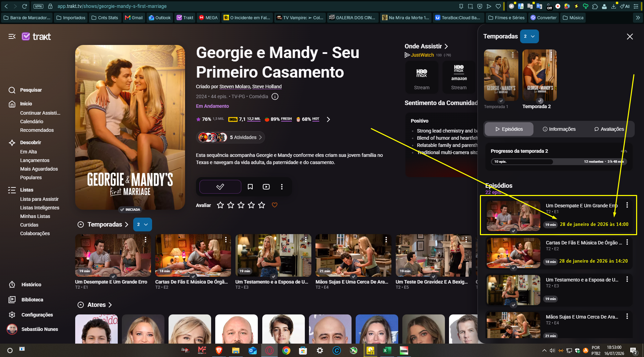Switch to Informações tab

559,129
